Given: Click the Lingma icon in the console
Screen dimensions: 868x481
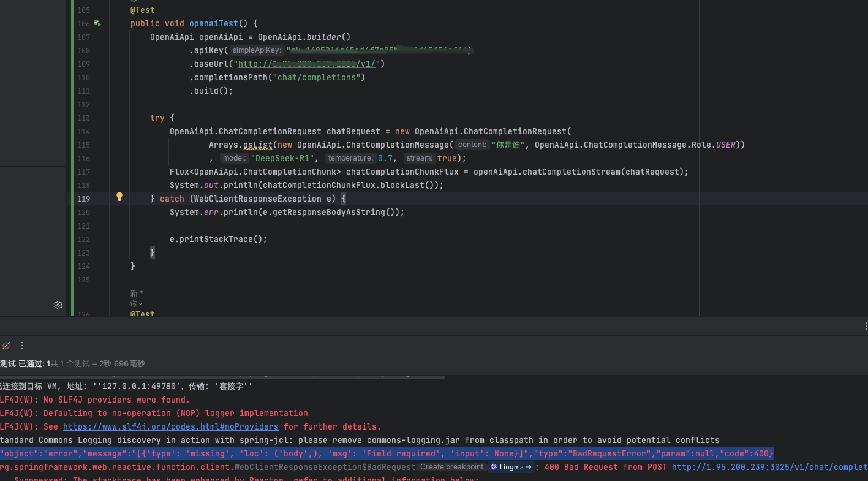Looking at the screenshot, I should 494,467.
